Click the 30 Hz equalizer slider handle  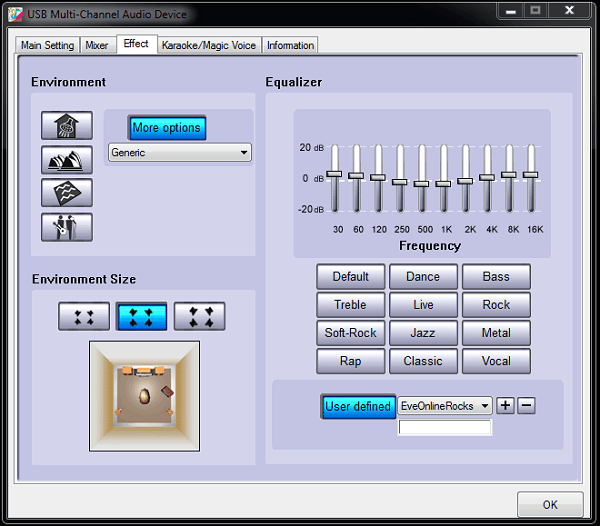334,174
